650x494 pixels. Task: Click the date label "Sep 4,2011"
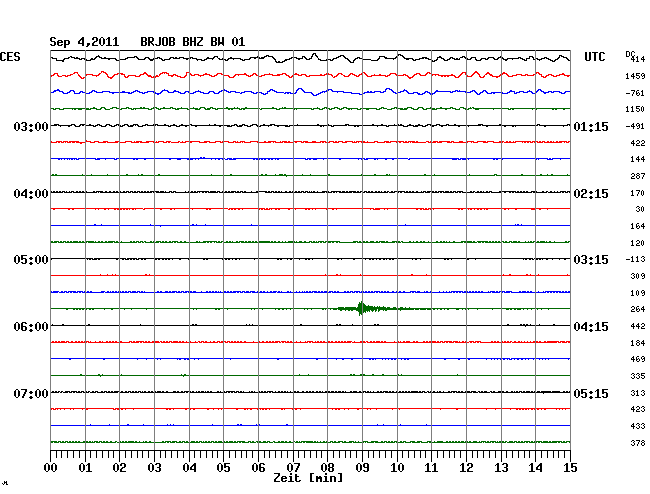(x=84, y=42)
